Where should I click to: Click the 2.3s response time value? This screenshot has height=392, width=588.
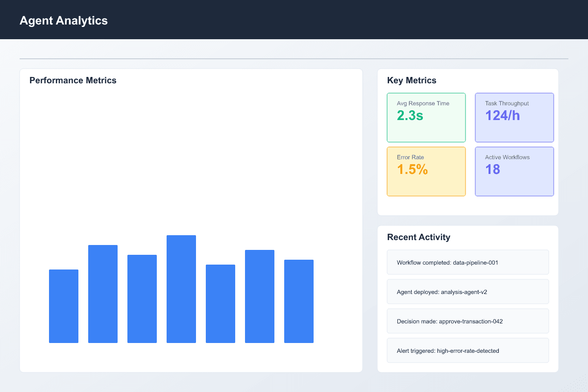tap(410, 117)
